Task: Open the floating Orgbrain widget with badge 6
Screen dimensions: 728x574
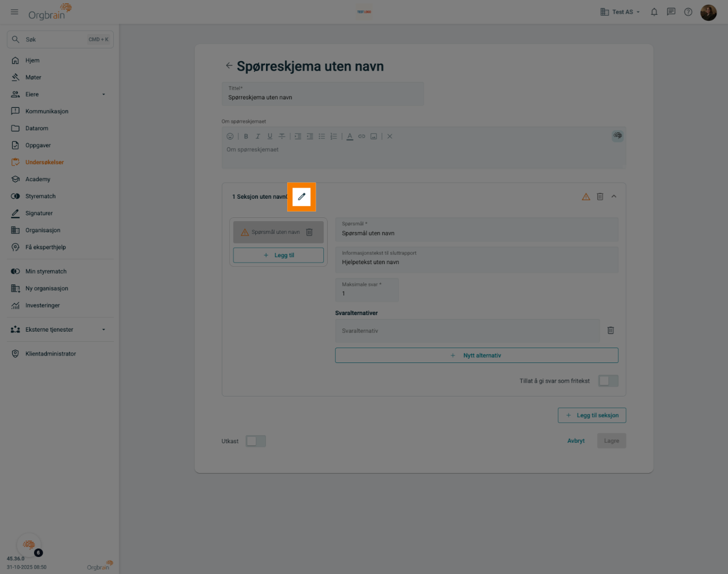Action: coord(29,545)
